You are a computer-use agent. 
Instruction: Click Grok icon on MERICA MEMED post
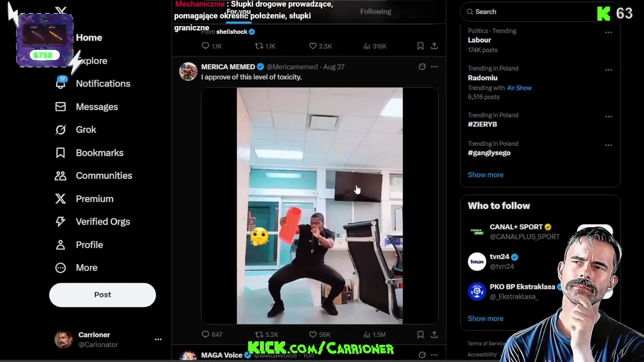point(422,66)
